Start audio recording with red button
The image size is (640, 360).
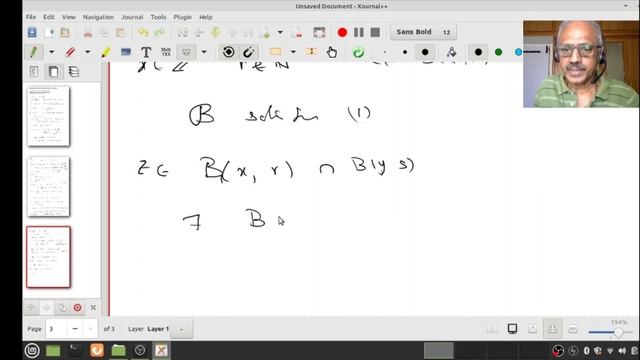[x=342, y=32]
